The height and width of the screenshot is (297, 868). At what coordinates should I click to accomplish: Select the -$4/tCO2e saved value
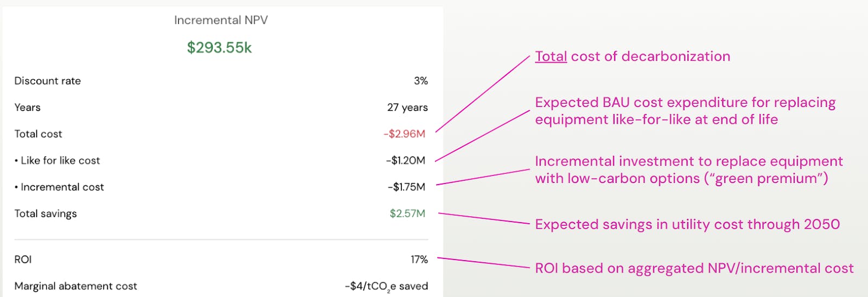[386, 286]
